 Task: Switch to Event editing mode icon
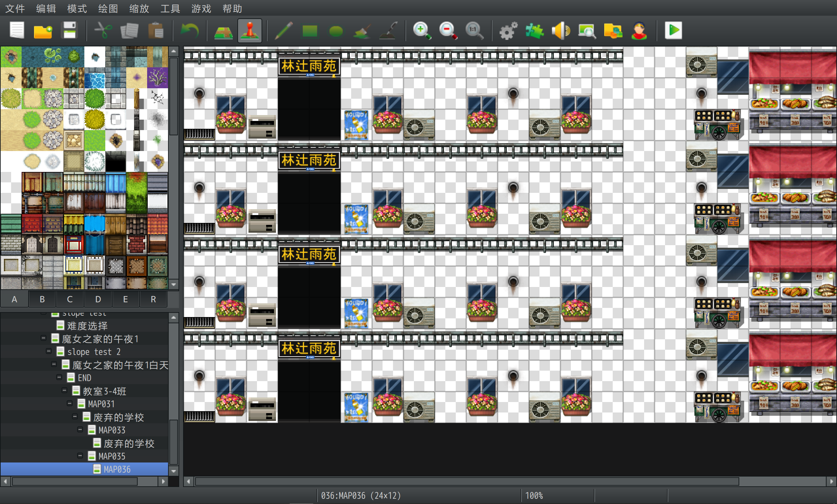click(250, 31)
